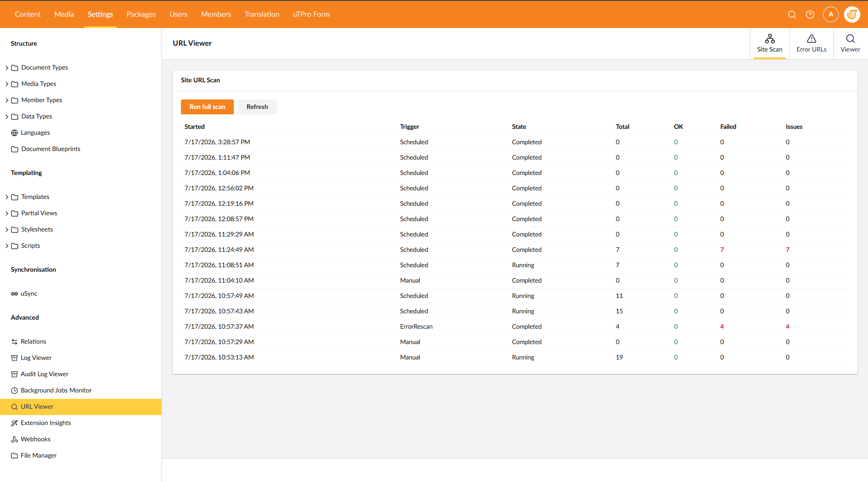Open the Translation section
Viewport: 868px width, 482px height.
tap(262, 14)
